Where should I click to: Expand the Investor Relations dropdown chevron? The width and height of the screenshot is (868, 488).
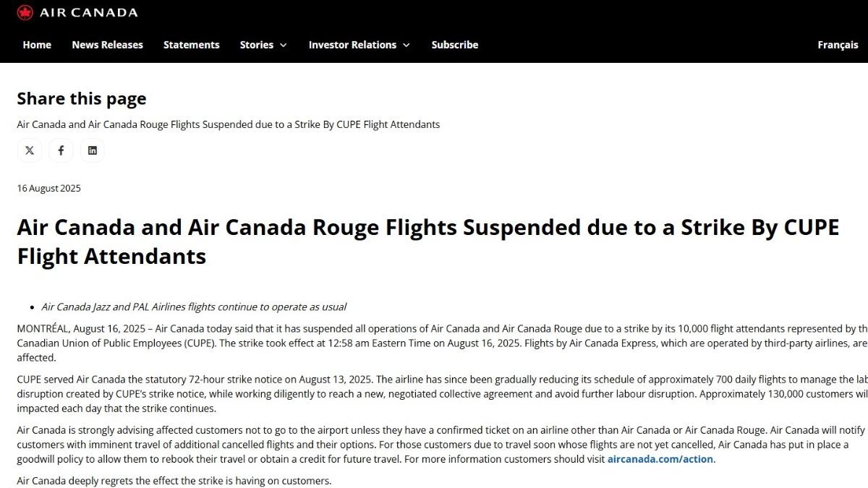[407, 45]
